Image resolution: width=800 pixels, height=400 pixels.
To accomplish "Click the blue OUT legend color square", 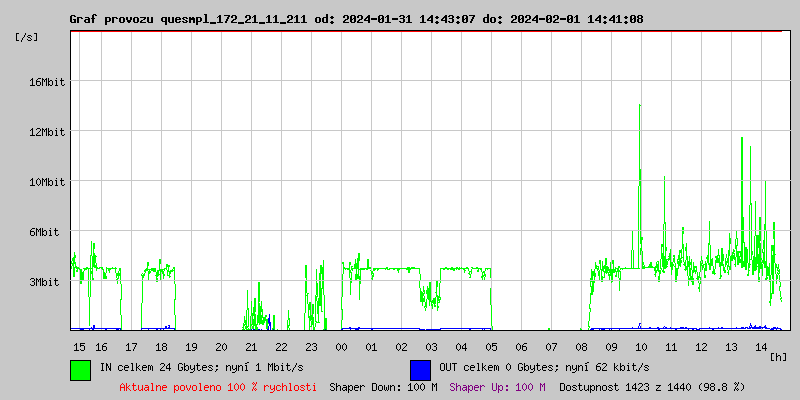I will point(420,369).
